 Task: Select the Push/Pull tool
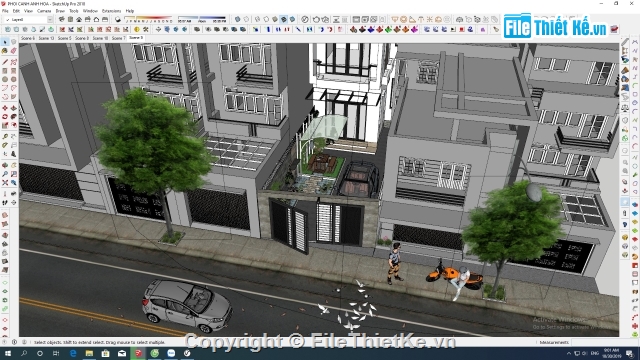tap(13, 108)
